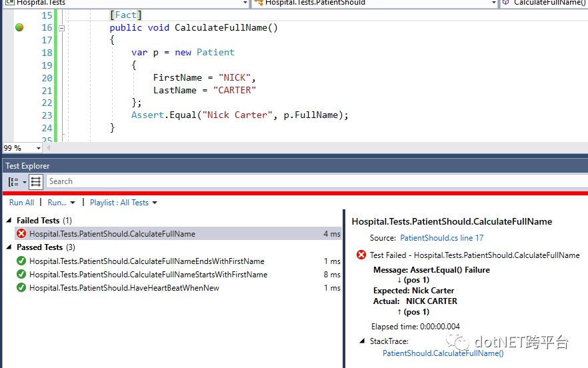This screenshot has width=588, height=368.
Task: Open the Playlist dropdown arrow
Action: coord(155,203)
